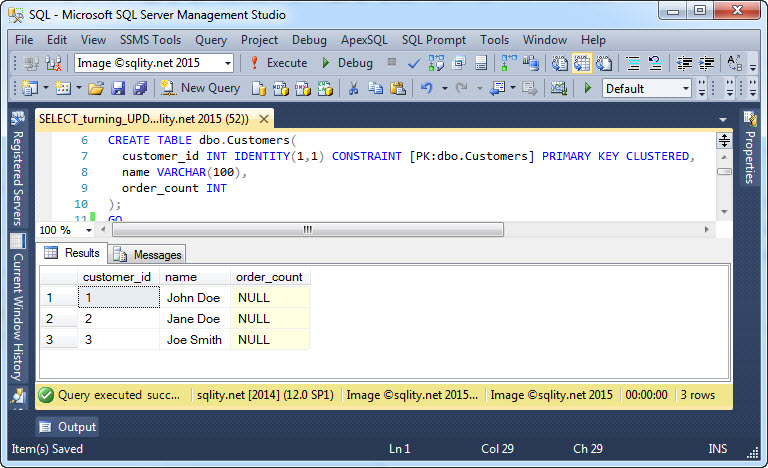
Task: Open the Registered Servers side panel
Action: 18,170
